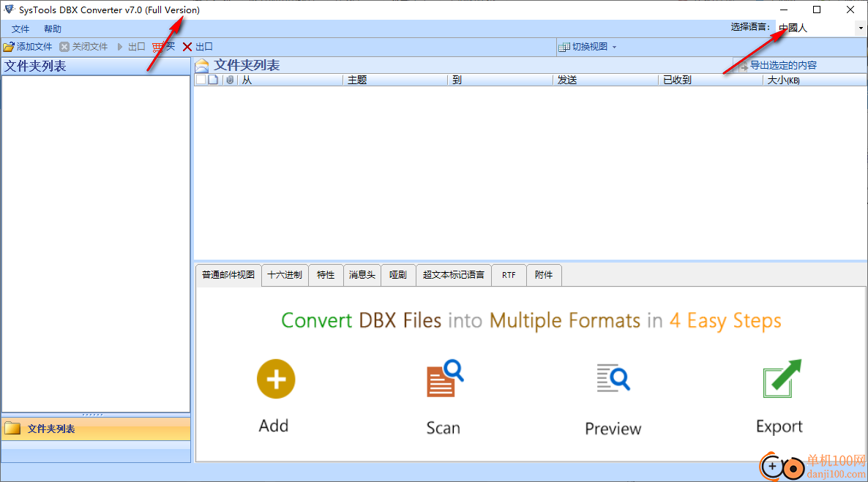The height and width of the screenshot is (482, 868).
Task: Click the open envelope icon beside 文件夹列表
Action: 202,66
